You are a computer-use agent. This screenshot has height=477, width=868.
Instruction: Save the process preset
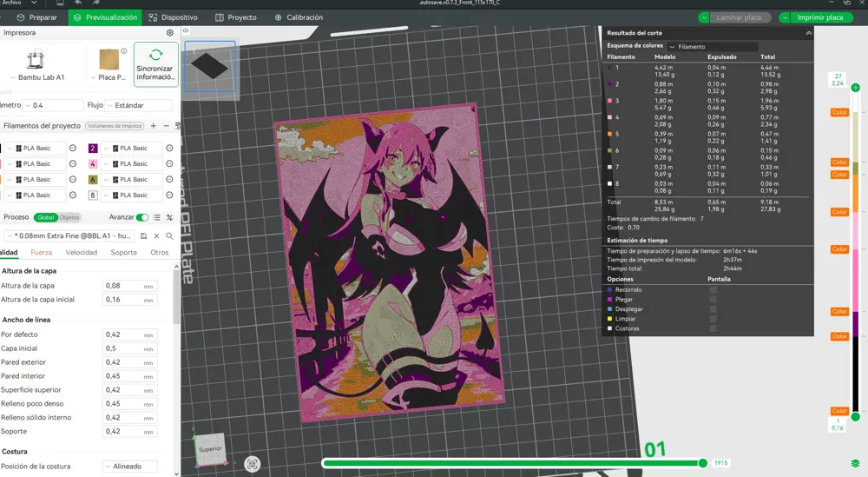pos(143,236)
